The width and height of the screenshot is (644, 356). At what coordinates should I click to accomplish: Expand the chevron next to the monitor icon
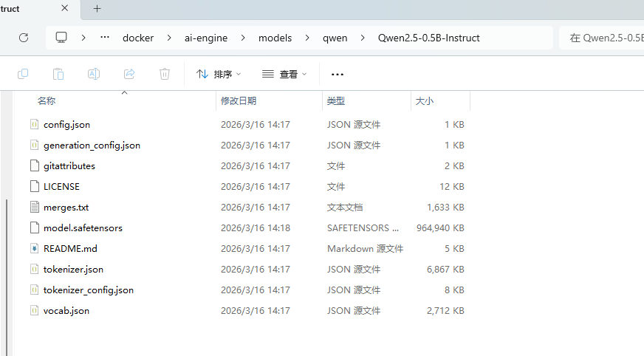83,38
